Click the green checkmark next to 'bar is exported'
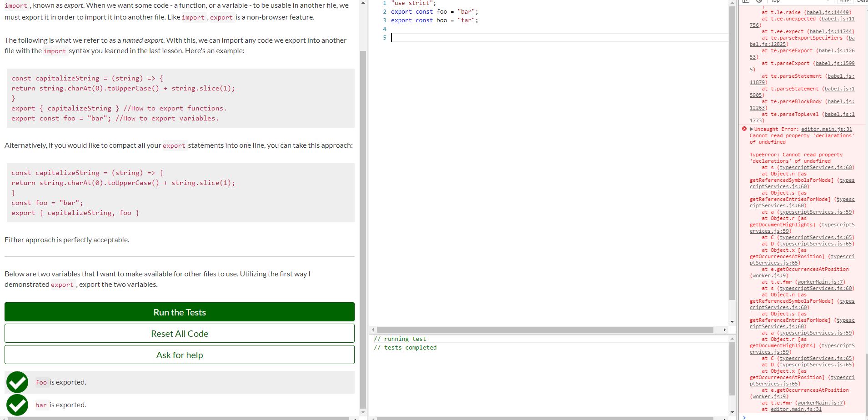 pos(17,405)
